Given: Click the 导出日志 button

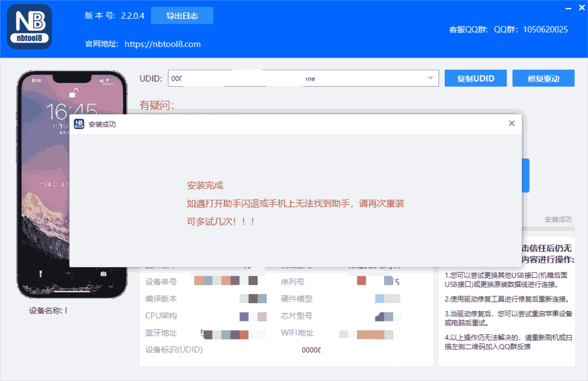Looking at the screenshot, I should tap(182, 15).
